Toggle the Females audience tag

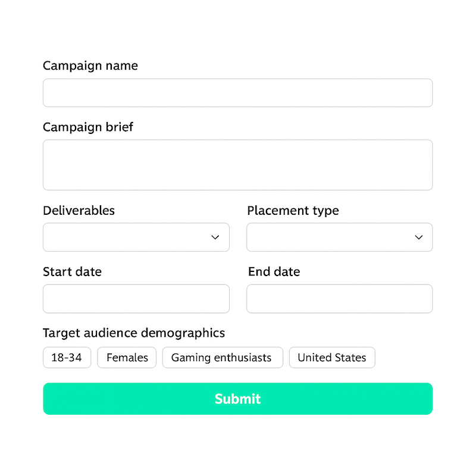coord(127,358)
